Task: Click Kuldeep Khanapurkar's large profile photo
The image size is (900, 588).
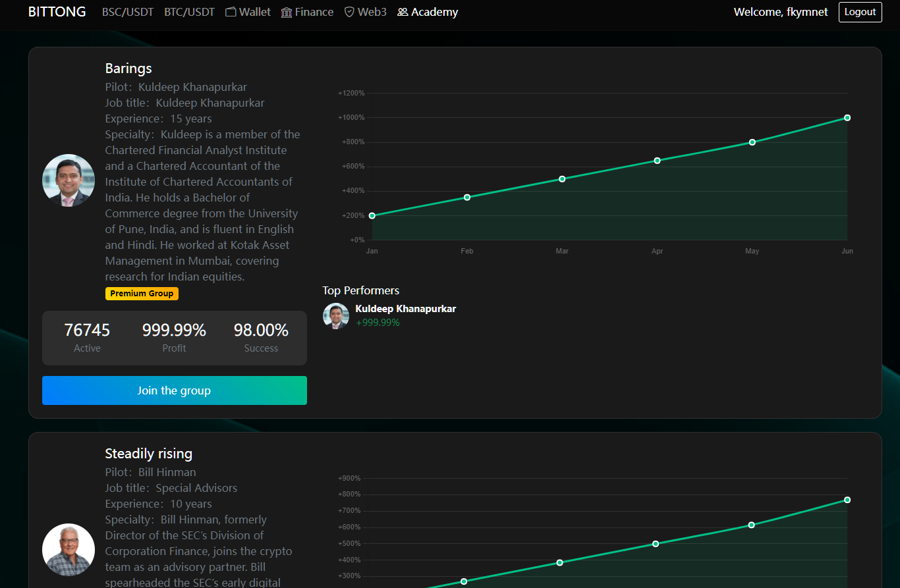Action: tap(69, 180)
